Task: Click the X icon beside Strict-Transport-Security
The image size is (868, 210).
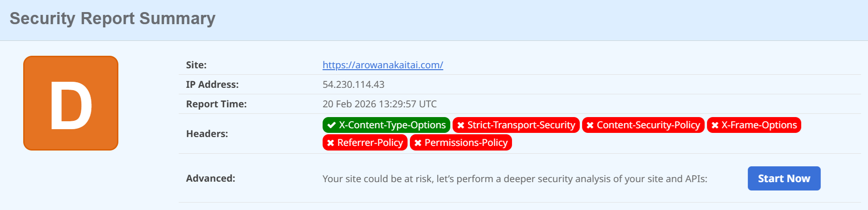Action: [460, 125]
